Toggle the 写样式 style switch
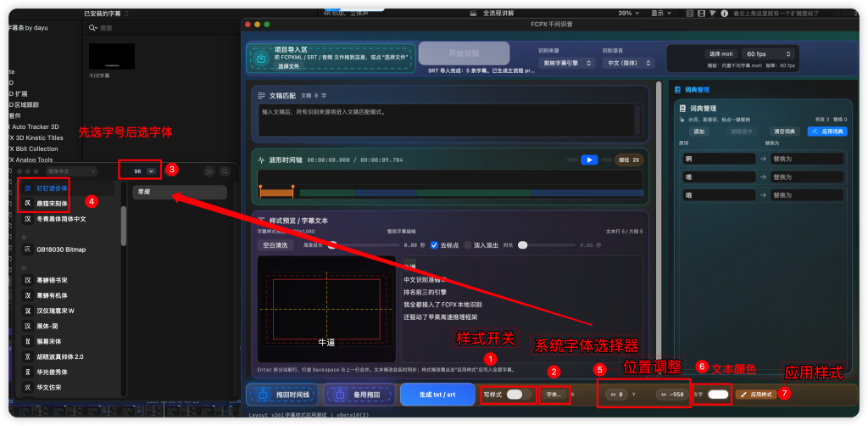The height and width of the screenshot is (426, 868). [x=519, y=395]
